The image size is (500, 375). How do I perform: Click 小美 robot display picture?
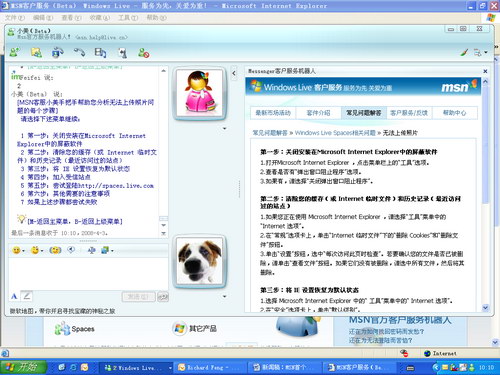tap(199, 93)
